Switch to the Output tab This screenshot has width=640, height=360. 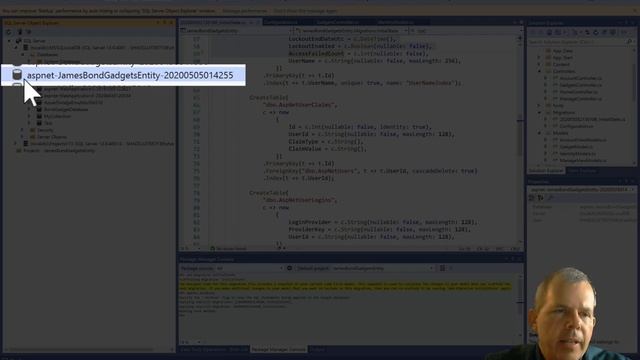click(x=318, y=349)
